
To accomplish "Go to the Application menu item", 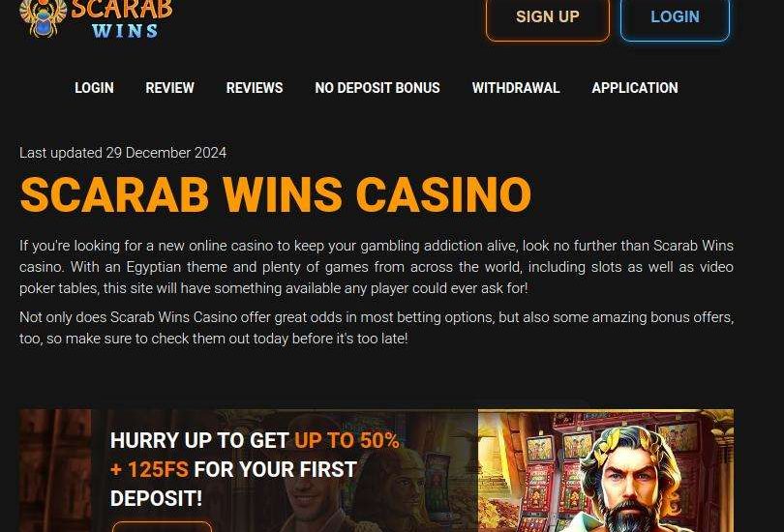I will point(635,88).
